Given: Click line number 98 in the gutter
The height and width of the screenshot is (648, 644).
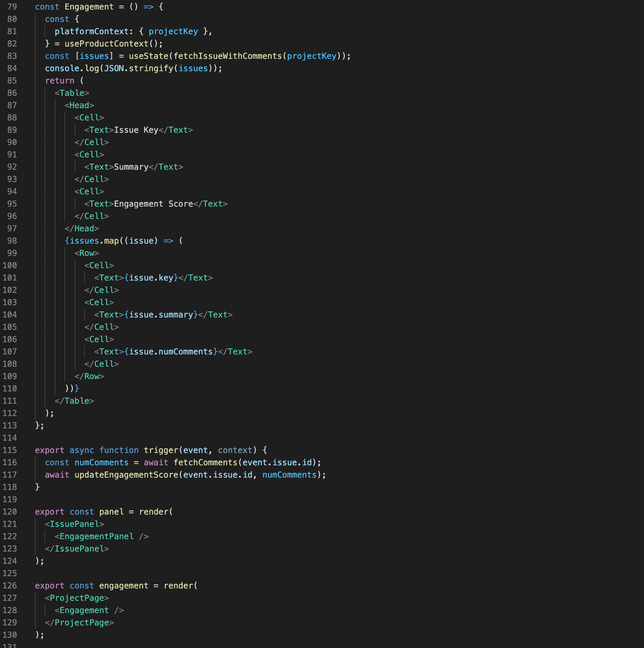Looking at the screenshot, I should 12,241.
